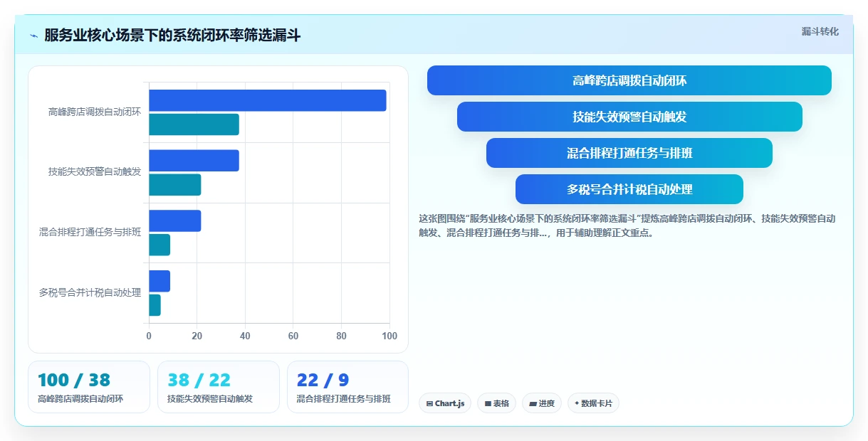The image size is (868, 441).
Task: Click the teal bar for 高峰跨店调拨自动闭环
Action: click(x=194, y=124)
